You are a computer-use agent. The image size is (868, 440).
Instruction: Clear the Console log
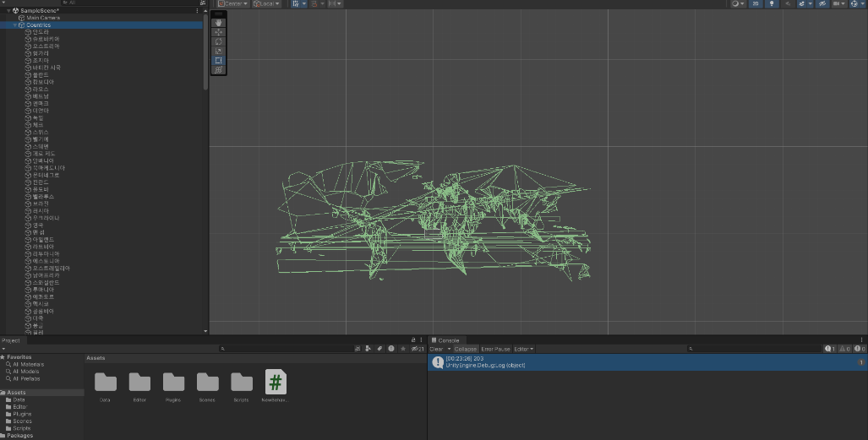click(436, 349)
